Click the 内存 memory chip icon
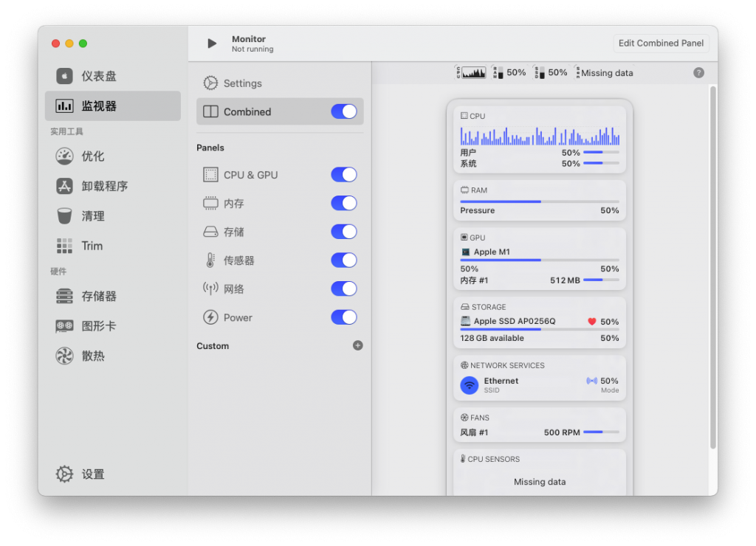This screenshot has height=546, width=756. (x=210, y=203)
